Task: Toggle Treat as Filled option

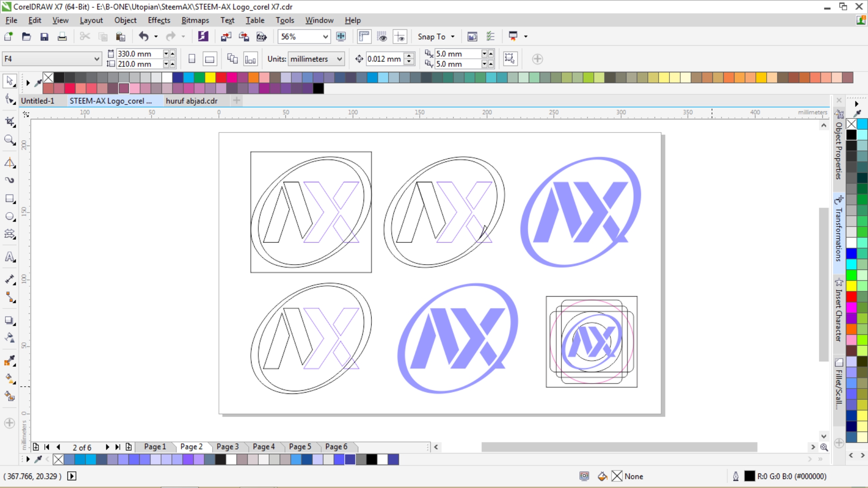Action: 510,59
